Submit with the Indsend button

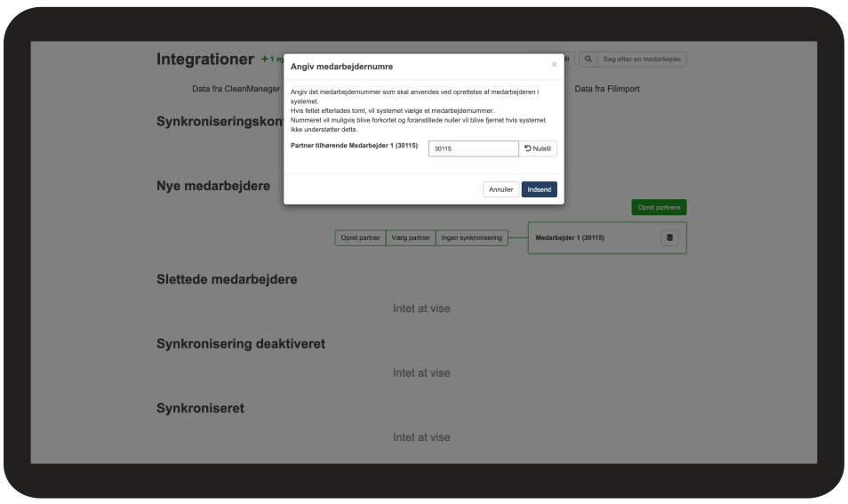(540, 189)
